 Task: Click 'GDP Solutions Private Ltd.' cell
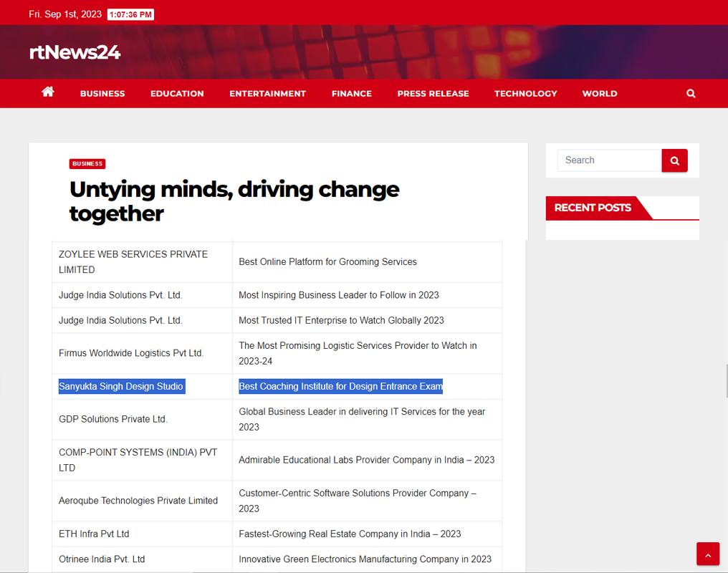[x=142, y=420]
